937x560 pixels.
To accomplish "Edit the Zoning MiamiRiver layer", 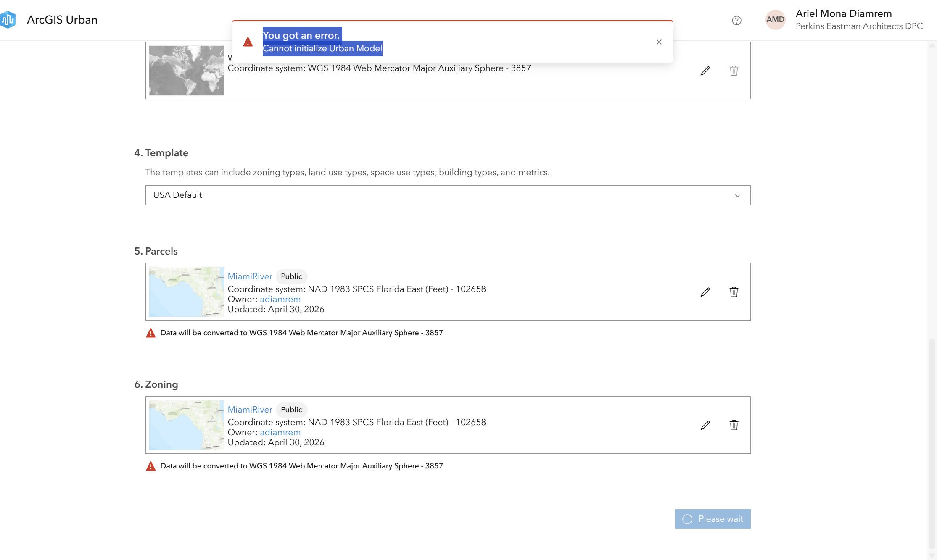I will coord(705,425).
